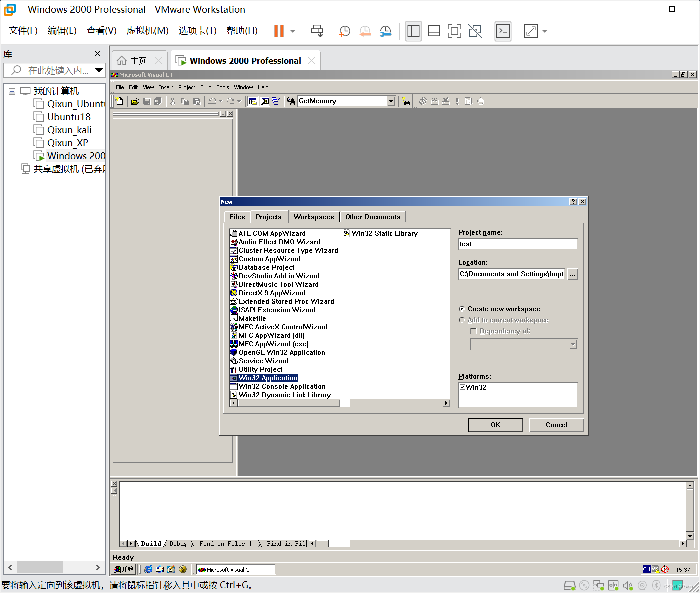Image resolution: width=700 pixels, height=593 pixels.
Task: Click the location browse ... button
Action: pos(573,274)
